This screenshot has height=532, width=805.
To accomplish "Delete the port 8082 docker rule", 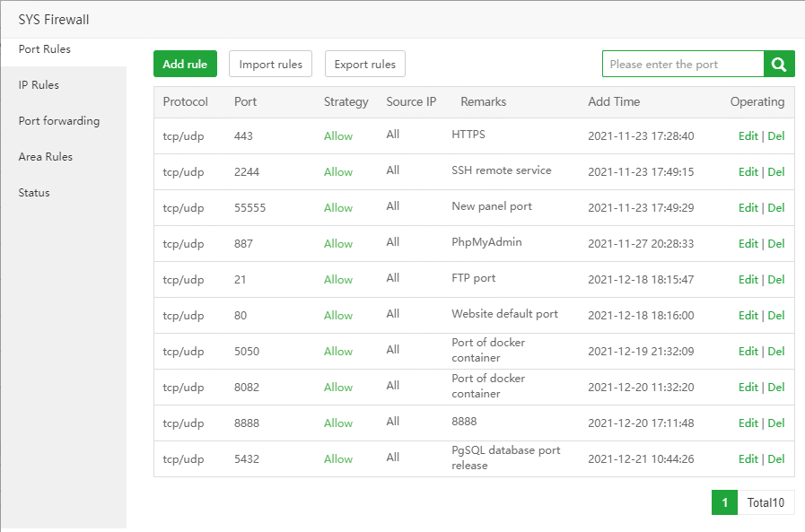I will click(776, 388).
